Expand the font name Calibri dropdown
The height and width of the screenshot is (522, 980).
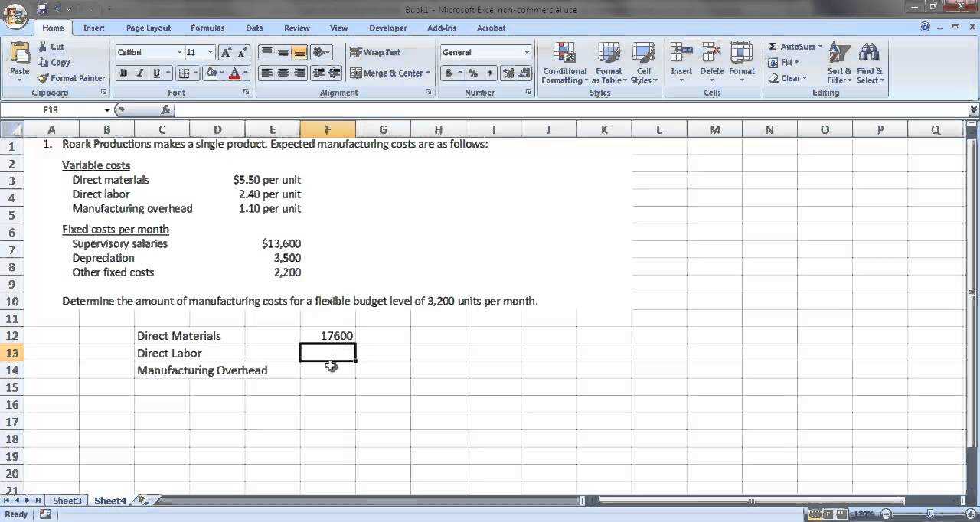[x=180, y=53]
